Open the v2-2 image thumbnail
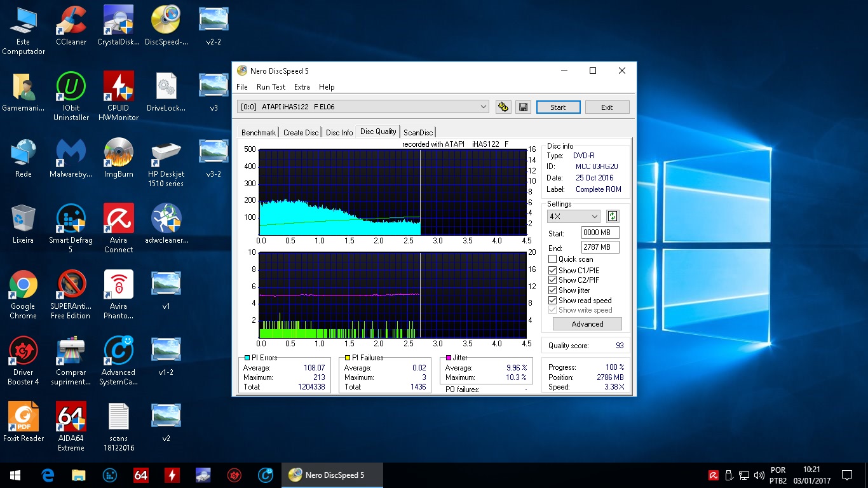This screenshot has height=488, width=868. point(214,26)
